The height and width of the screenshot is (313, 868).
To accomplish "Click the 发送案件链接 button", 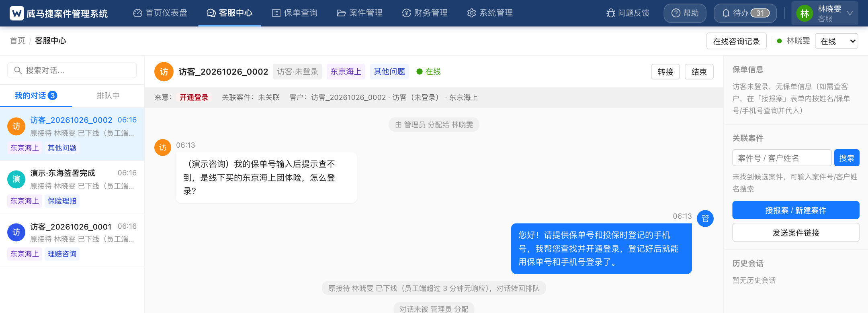I will point(796,233).
